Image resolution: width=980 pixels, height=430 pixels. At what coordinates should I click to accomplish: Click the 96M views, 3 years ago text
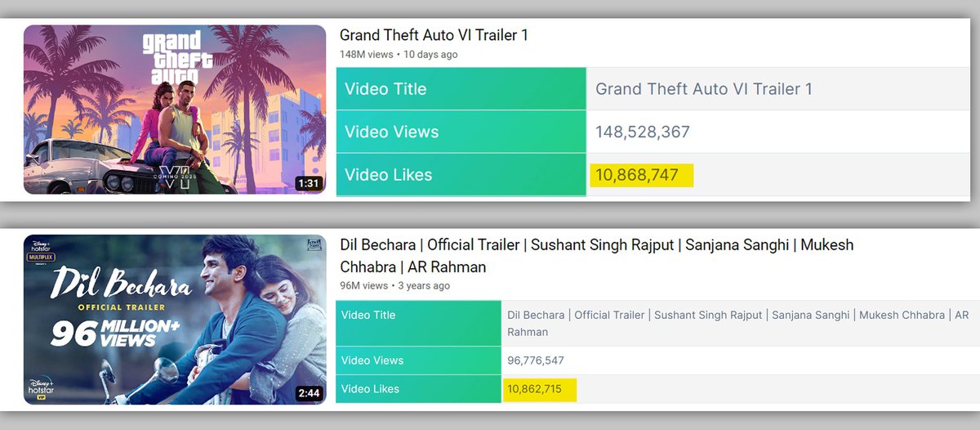coord(394,286)
